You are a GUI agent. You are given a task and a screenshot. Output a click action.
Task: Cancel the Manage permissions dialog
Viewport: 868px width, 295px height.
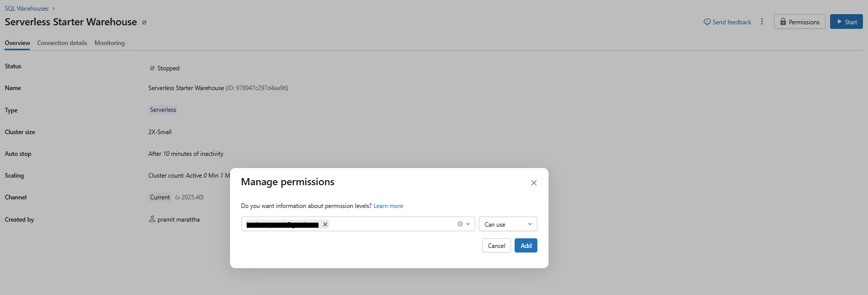click(496, 245)
